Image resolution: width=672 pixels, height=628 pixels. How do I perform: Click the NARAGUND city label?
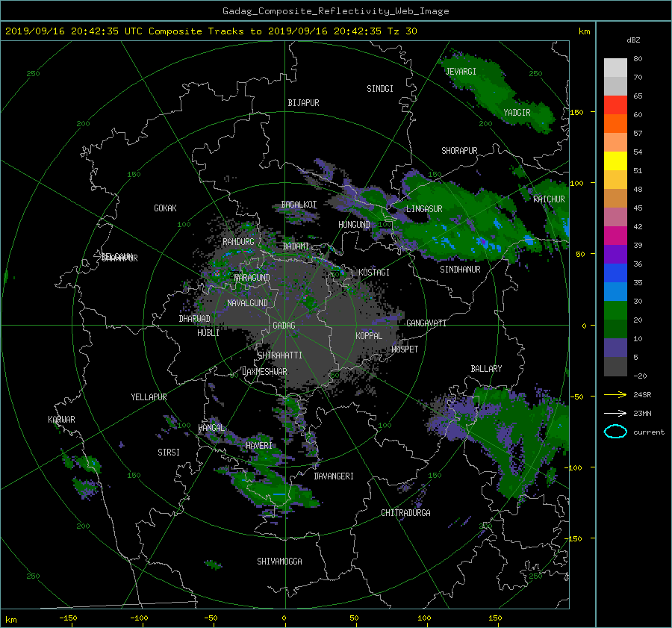(252, 277)
